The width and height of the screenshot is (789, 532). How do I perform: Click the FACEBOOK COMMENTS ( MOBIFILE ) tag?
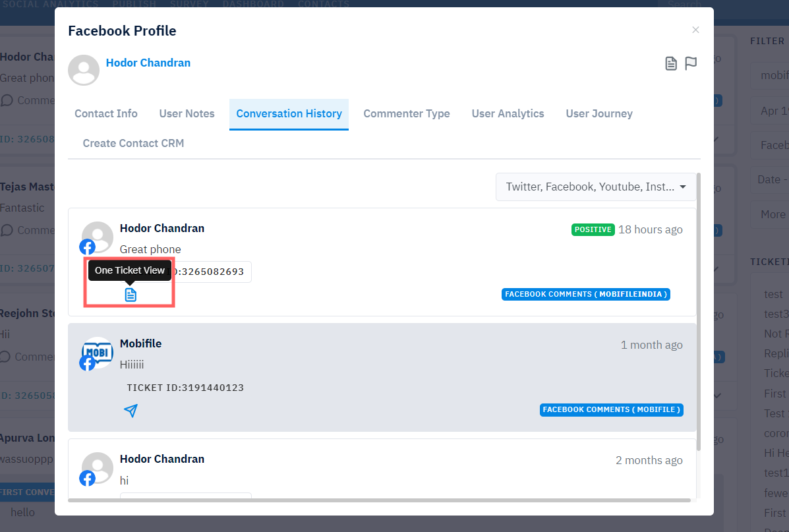click(612, 409)
